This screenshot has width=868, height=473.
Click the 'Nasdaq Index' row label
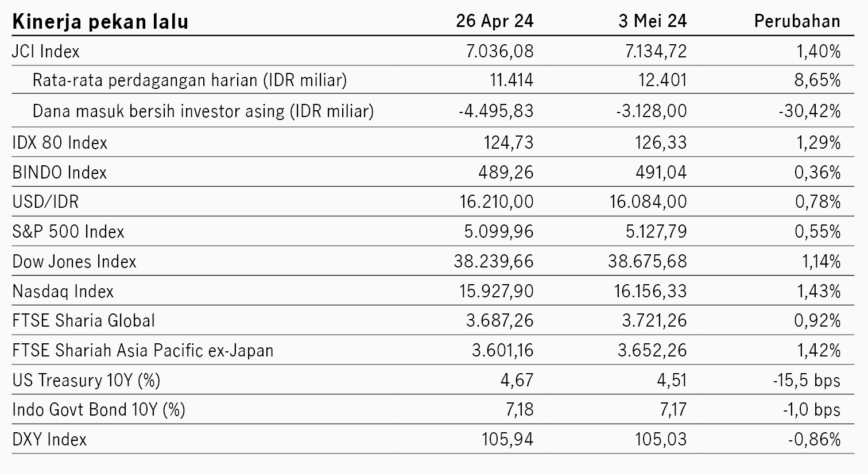(x=63, y=292)
